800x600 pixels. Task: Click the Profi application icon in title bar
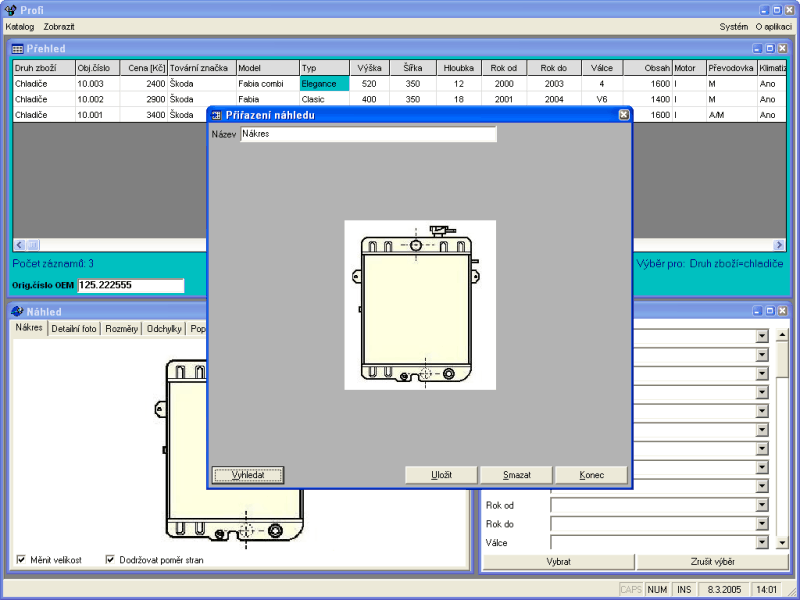pyautogui.click(x=10, y=9)
